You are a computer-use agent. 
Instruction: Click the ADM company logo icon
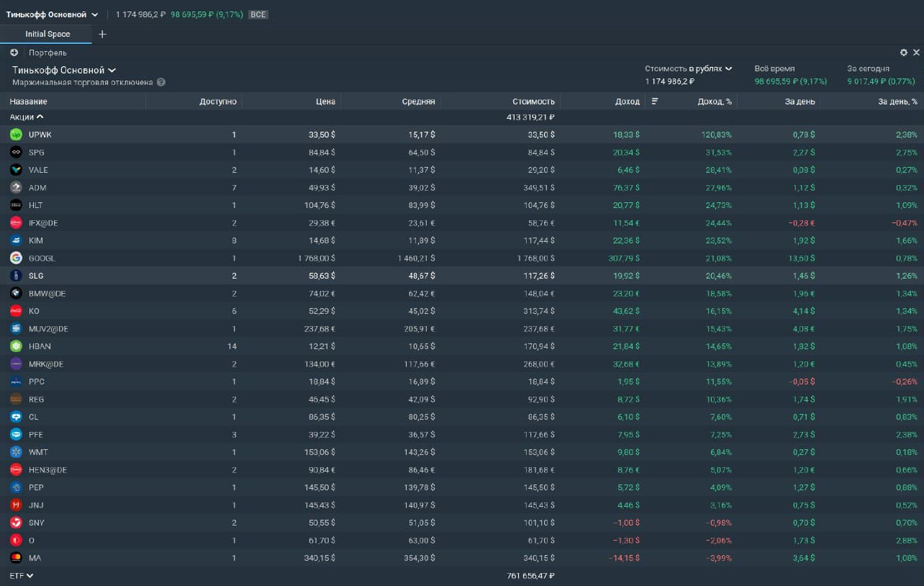click(16, 187)
